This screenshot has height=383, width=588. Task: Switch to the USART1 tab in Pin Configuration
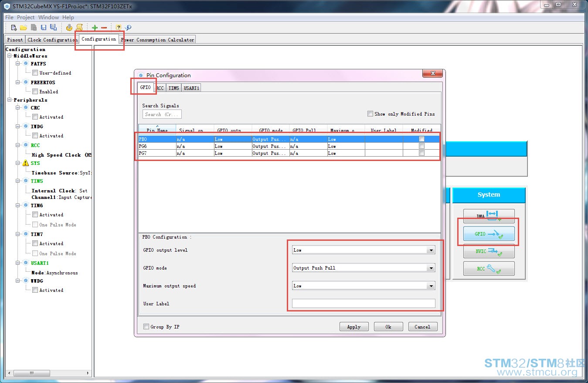[x=191, y=88]
